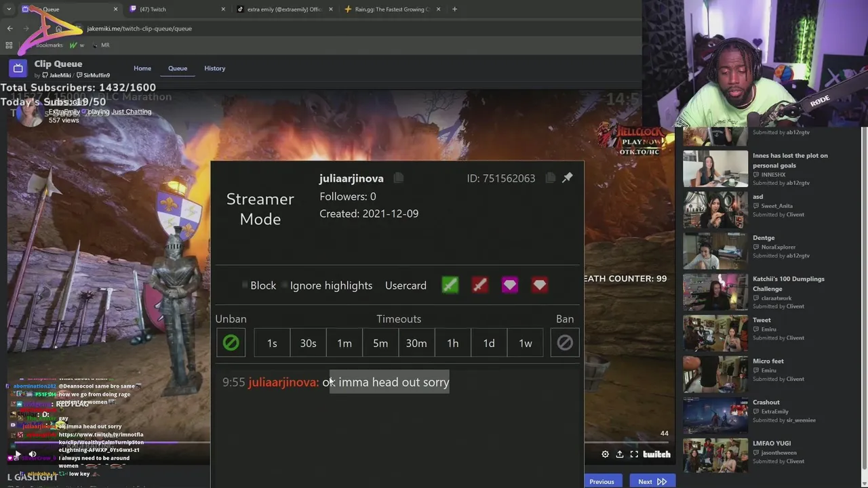
Task: Timeout user for 1d
Action: (x=489, y=343)
